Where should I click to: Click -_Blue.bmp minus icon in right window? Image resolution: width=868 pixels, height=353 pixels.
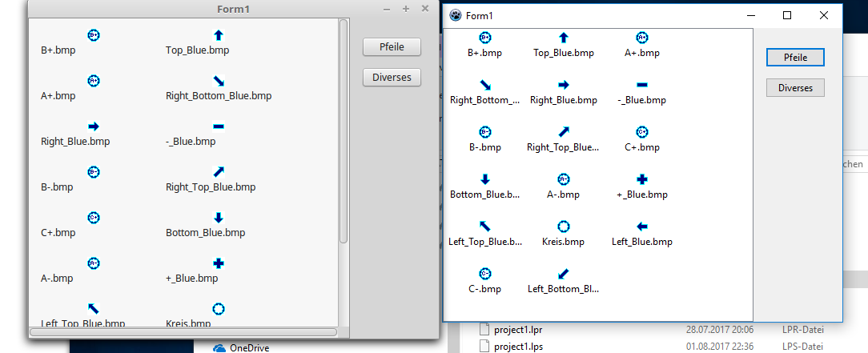(x=641, y=85)
